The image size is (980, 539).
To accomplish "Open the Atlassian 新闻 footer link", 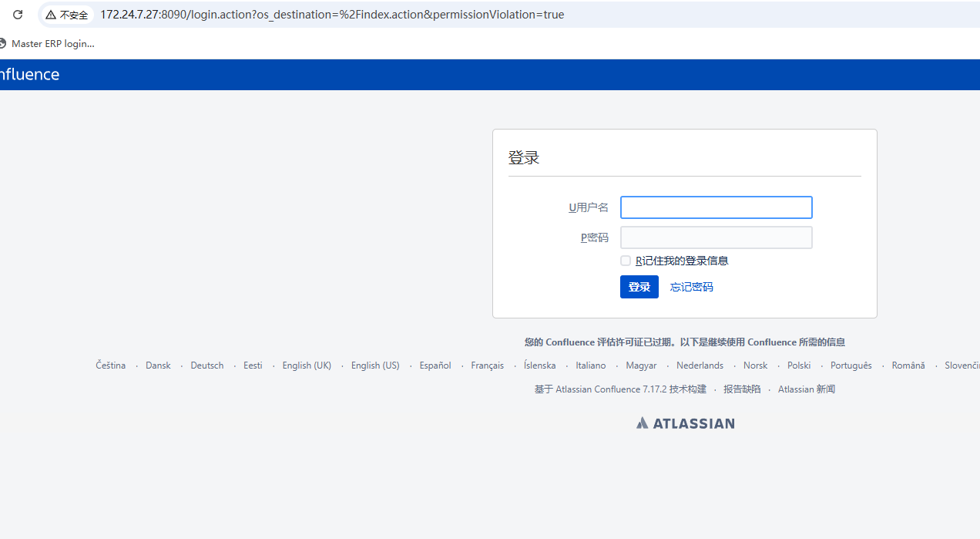I will pyautogui.click(x=807, y=389).
